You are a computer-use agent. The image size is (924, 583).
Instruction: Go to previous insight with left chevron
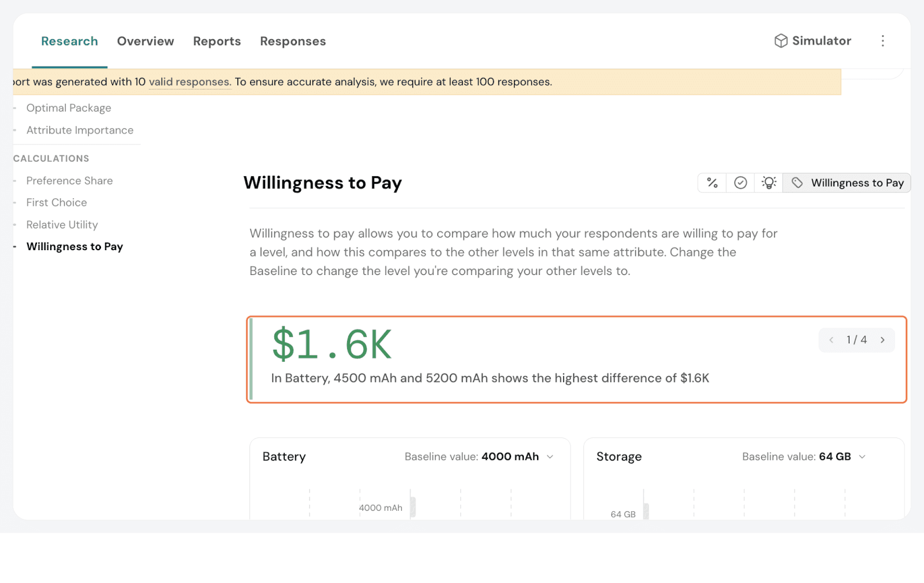click(831, 340)
